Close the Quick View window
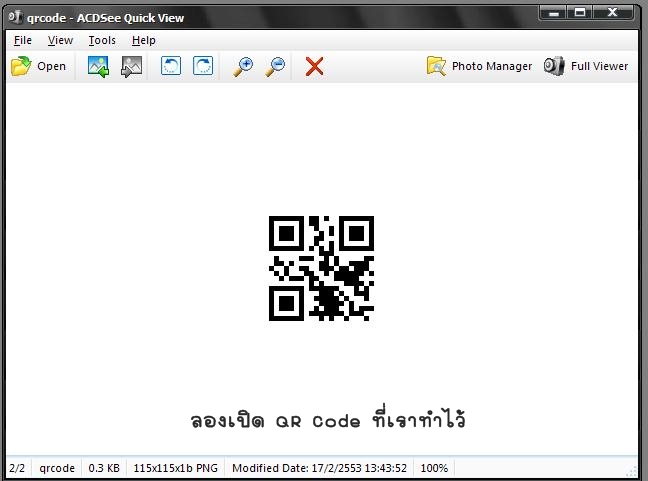648x481 pixels. 612,13
